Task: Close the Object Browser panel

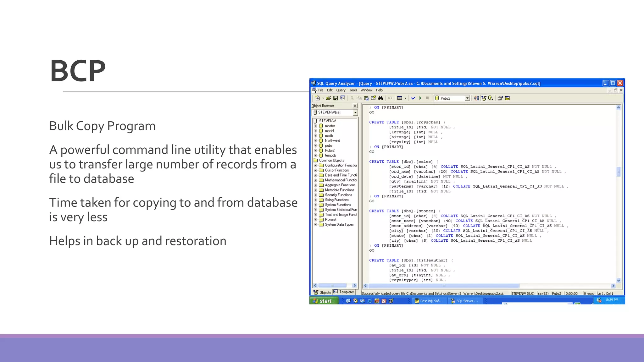Action: click(x=355, y=106)
